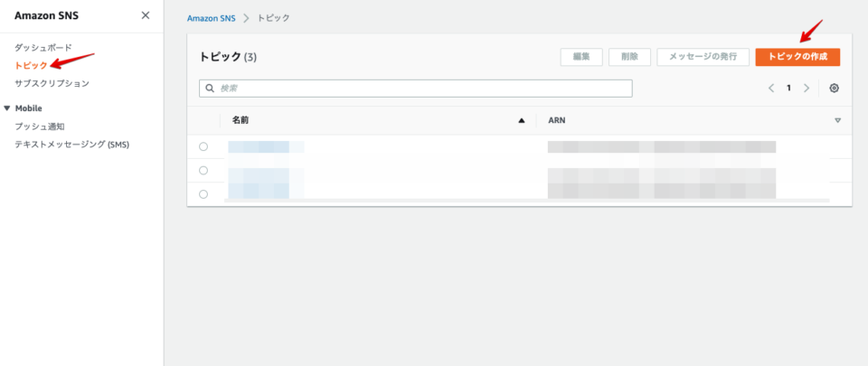Go to next page of topics
868x366 pixels.
point(807,89)
